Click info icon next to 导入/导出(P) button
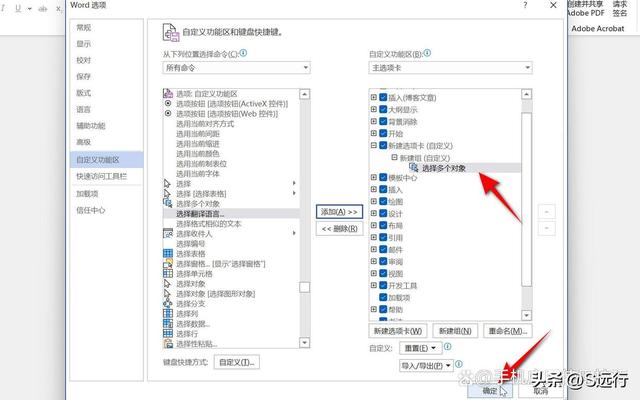The image size is (640, 400). point(459,364)
